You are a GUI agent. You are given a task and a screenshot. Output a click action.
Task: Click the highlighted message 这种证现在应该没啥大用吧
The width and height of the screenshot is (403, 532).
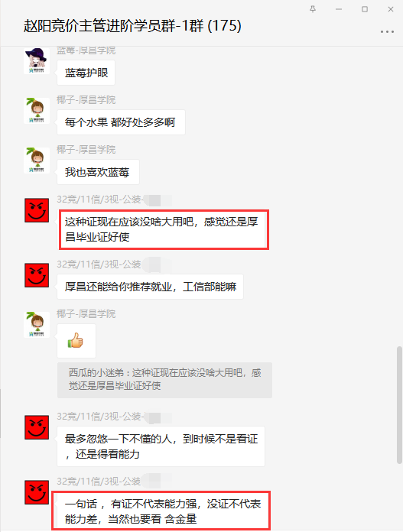click(x=161, y=229)
